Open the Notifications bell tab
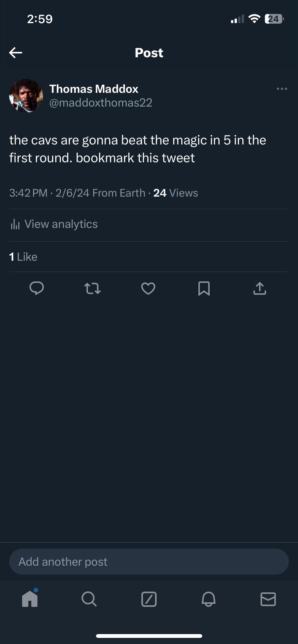 pyautogui.click(x=209, y=599)
